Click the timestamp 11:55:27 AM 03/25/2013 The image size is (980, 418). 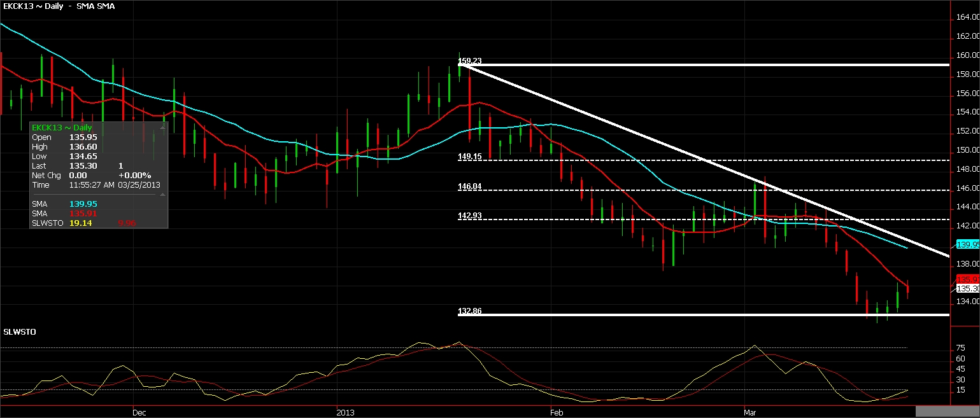tap(115, 185)
